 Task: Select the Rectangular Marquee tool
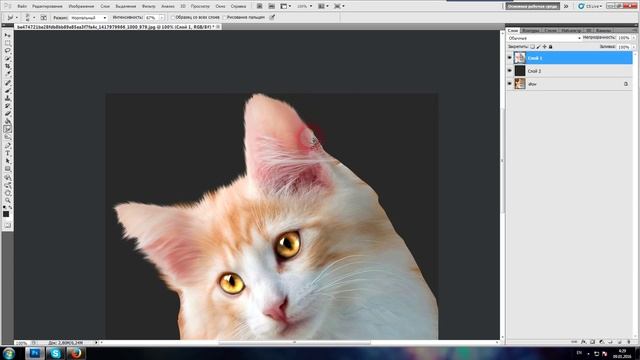(x=7, y=43)
